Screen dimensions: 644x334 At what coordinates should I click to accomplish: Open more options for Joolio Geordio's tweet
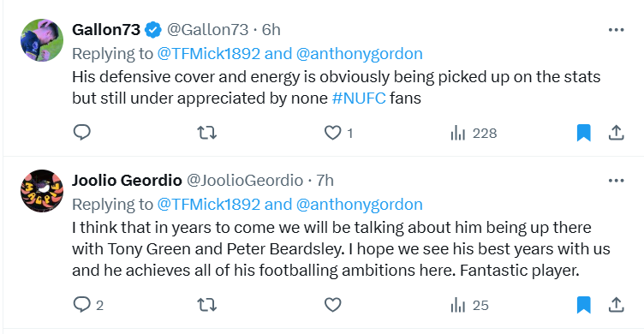[616, 181]
